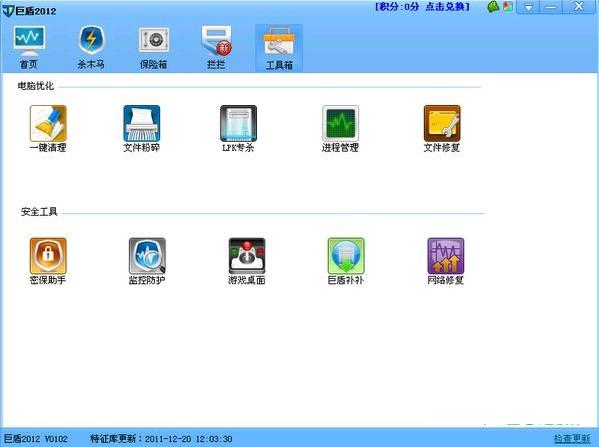Image resolution: width=599 pixels, height=447 pixels.
Task: Start the LPK专杀 removal tool
Action: [238, 129]
